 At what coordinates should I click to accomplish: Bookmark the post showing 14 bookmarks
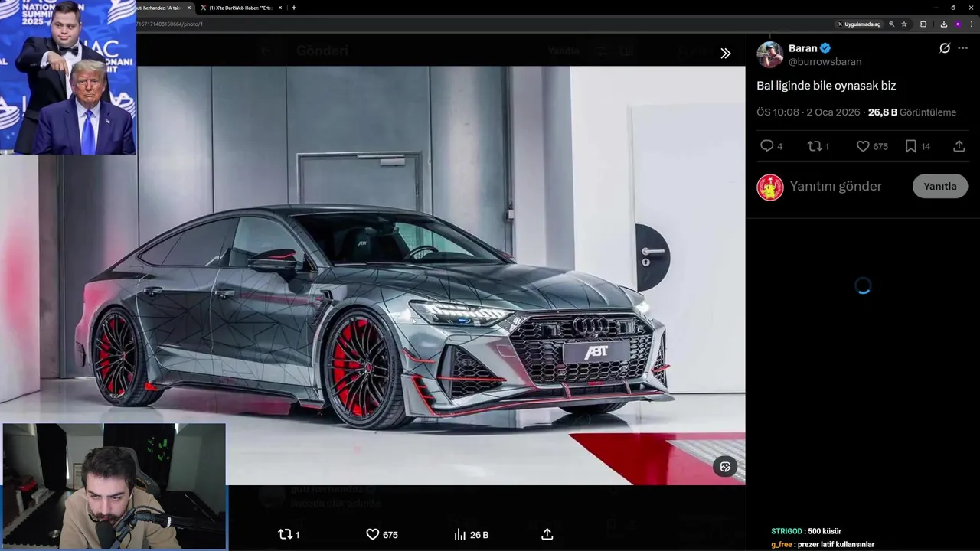point(917,146)
